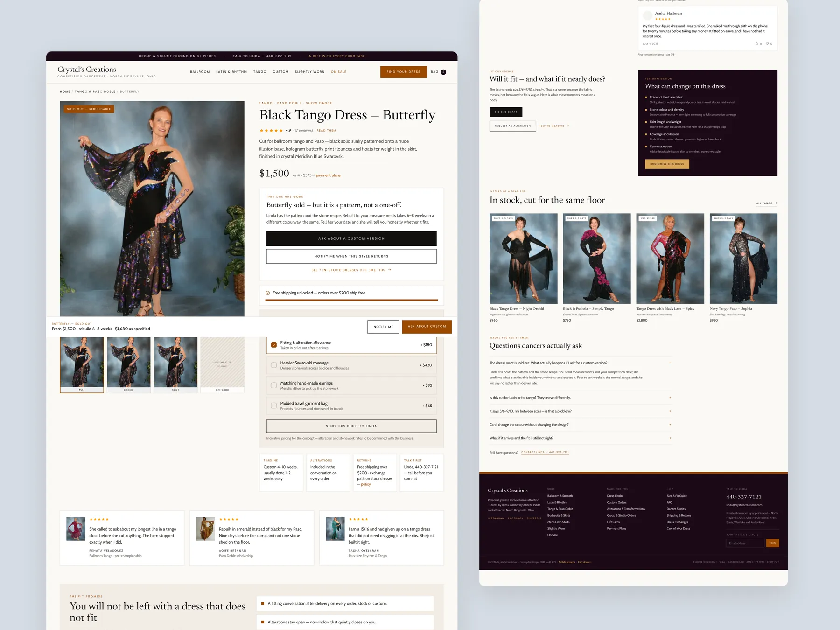Open the On Sale nav item
The height and width of the screenshot is (630, 840).
point(339,72)
